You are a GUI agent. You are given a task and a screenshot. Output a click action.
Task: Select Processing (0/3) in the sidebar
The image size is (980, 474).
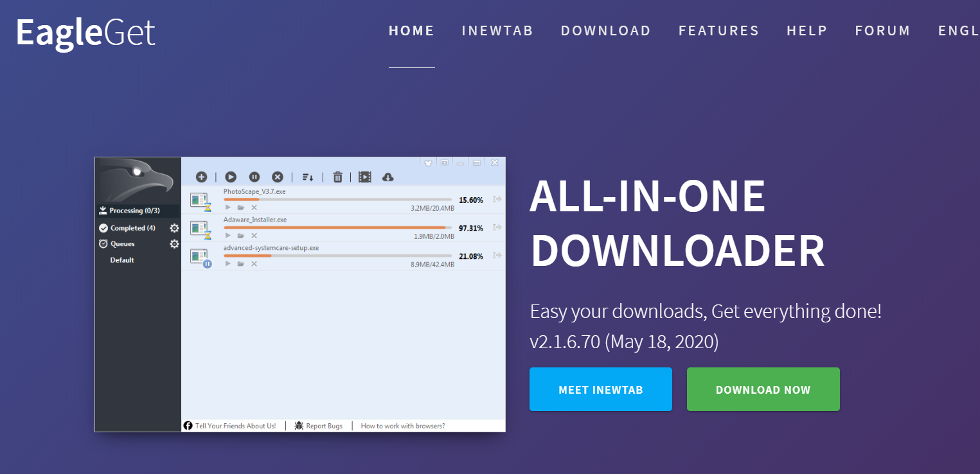138,211
